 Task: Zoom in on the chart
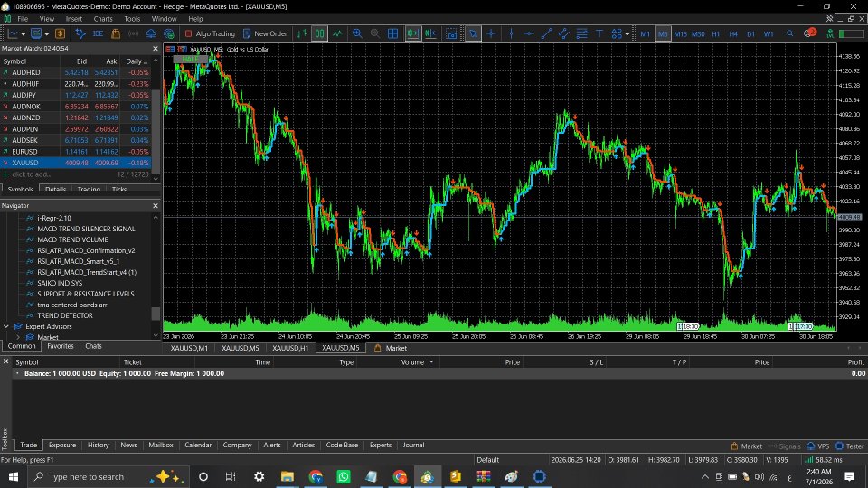pyautogui.click(x=357, y=33)
